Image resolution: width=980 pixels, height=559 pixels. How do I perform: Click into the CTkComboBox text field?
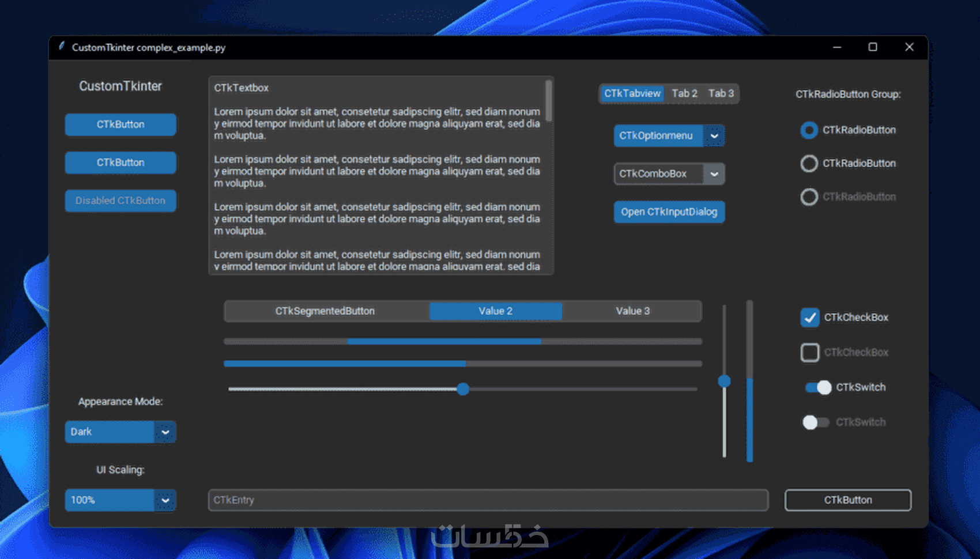tap(658, 174)
